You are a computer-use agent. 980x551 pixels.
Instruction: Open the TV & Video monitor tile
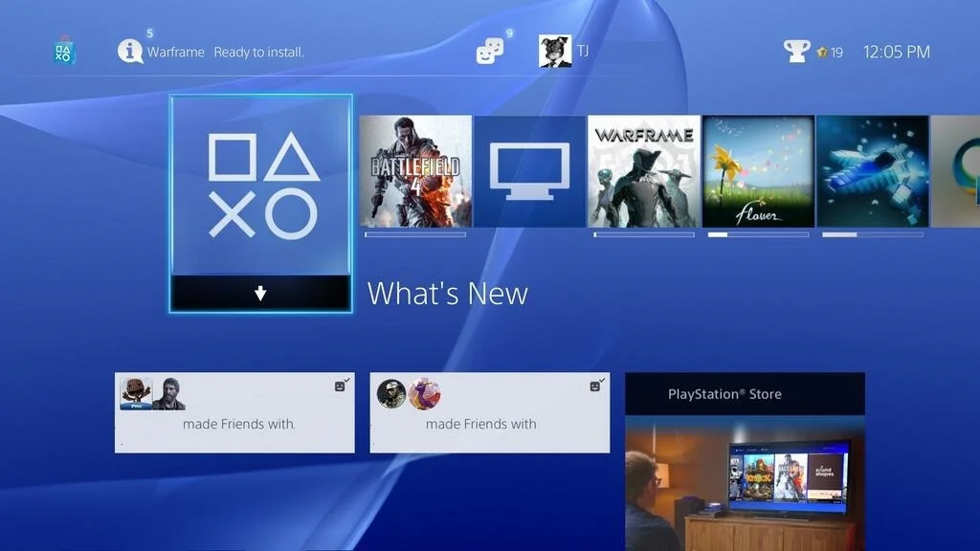click(529, 171)
